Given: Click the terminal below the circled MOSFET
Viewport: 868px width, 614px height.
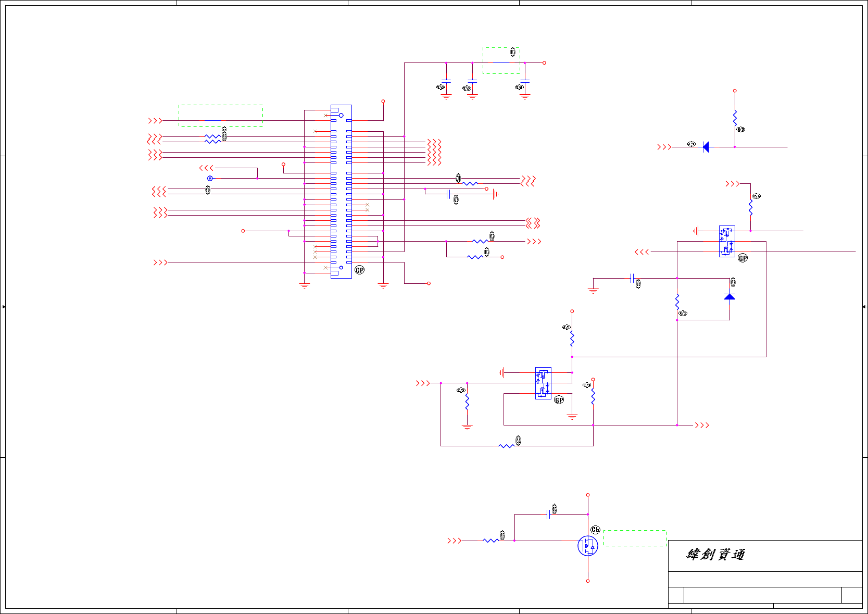Looking at the screenshot, I should [588, 581].
